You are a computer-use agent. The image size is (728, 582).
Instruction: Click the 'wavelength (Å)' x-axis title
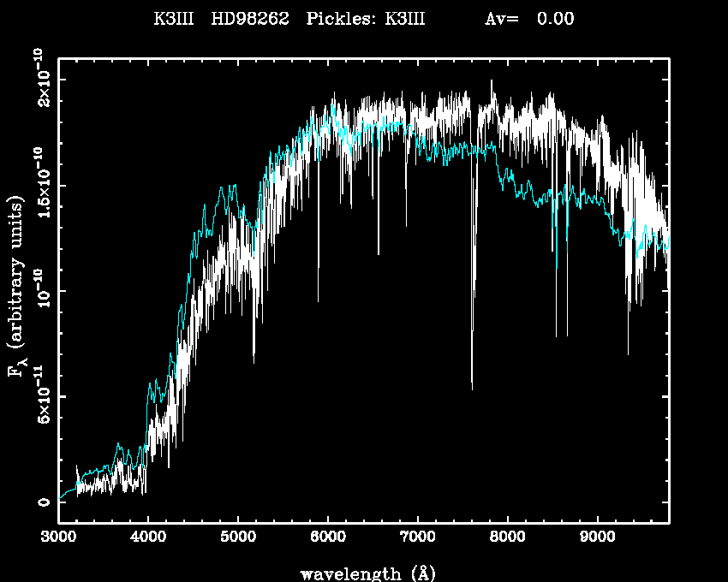pos(362,572)
